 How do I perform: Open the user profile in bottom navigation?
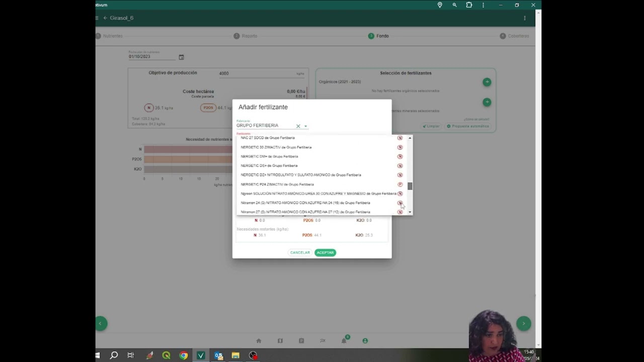tap(365, 341)
